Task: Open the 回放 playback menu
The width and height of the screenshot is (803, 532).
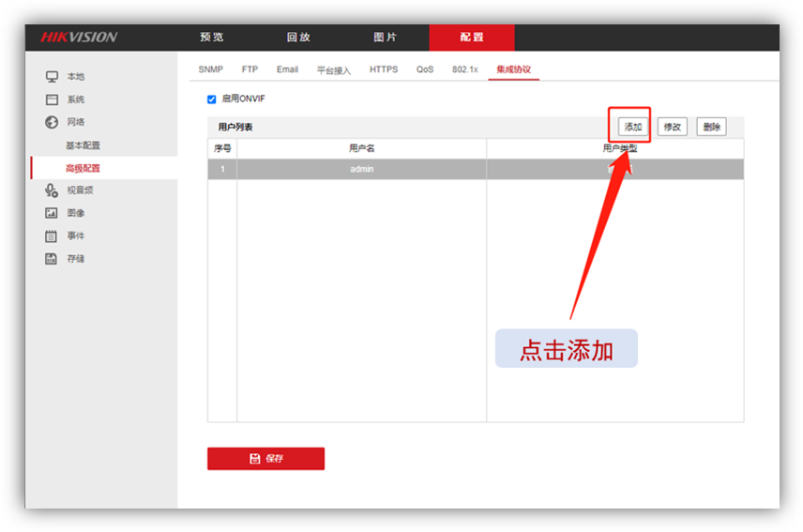Action: pyautogui.click(x=298, y=38)
